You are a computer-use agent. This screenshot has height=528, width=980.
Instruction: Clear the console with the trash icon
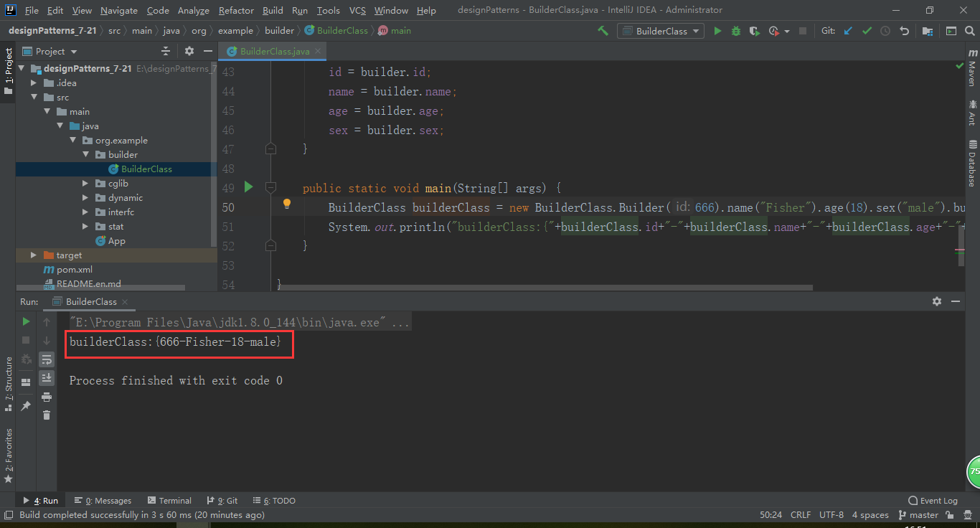coord(47,415)
